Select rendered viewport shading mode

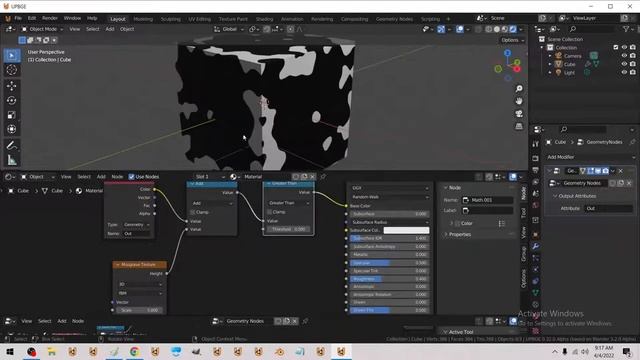pyautogui.click(x=513, y=29)
